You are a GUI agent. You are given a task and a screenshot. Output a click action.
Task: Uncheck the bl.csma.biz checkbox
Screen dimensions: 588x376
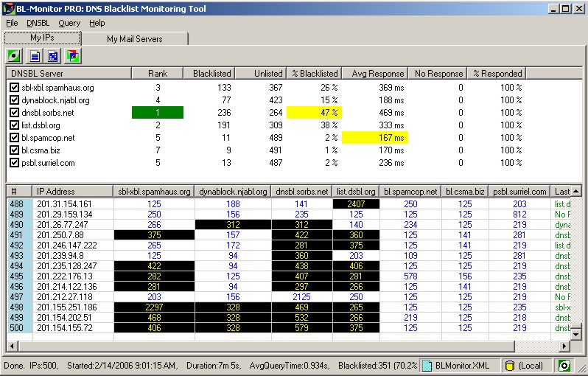coord(14,150)
